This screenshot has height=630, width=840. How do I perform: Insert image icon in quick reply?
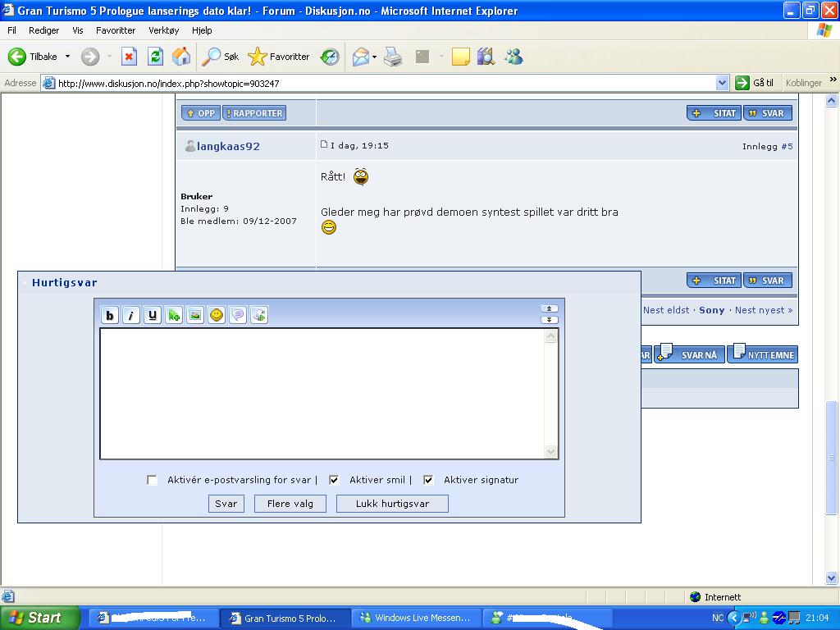195,315
